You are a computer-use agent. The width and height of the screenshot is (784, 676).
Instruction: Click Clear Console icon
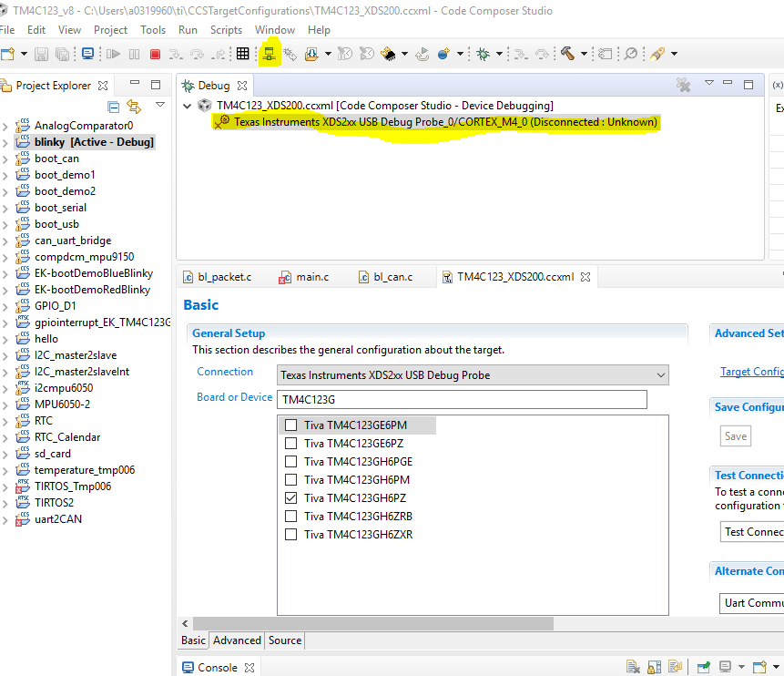tap(633, 667)
